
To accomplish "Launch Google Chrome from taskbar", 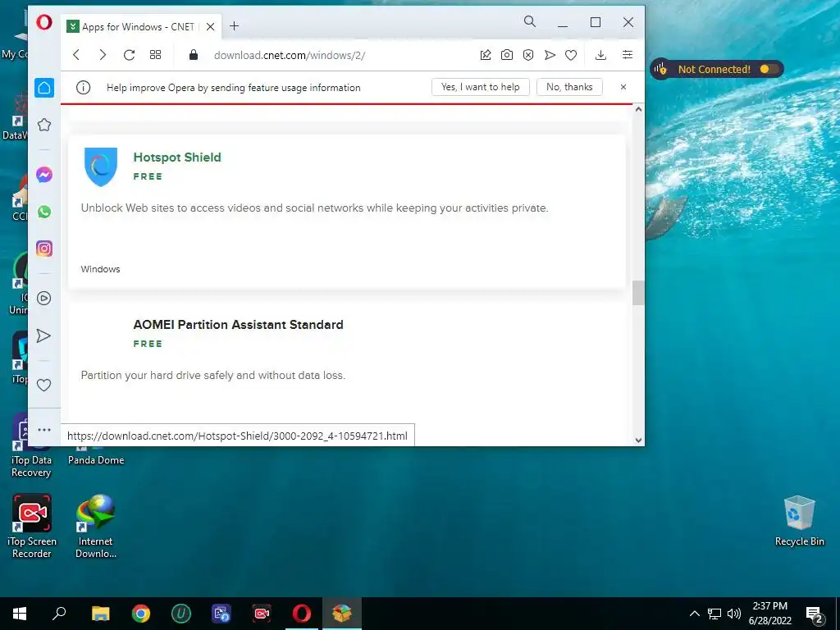I will (x=141, y=614).
